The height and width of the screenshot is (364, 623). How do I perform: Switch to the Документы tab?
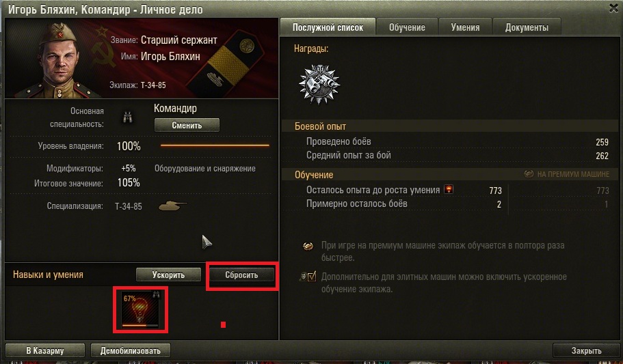(x=527, y=27)
